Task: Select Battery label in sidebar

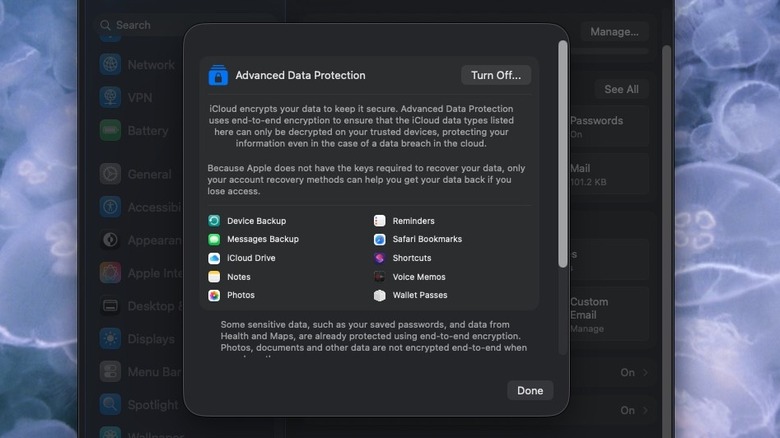Action: tap(148, 130)
